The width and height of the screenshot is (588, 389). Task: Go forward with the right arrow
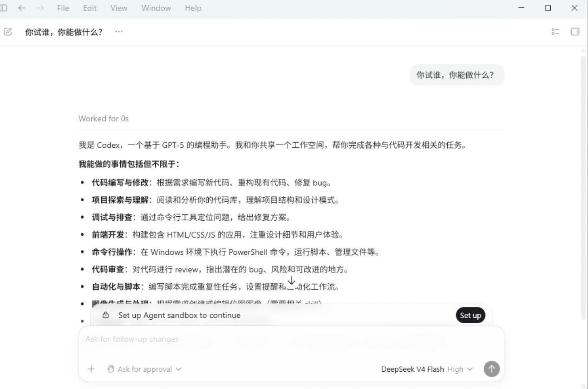coord(40,8)
